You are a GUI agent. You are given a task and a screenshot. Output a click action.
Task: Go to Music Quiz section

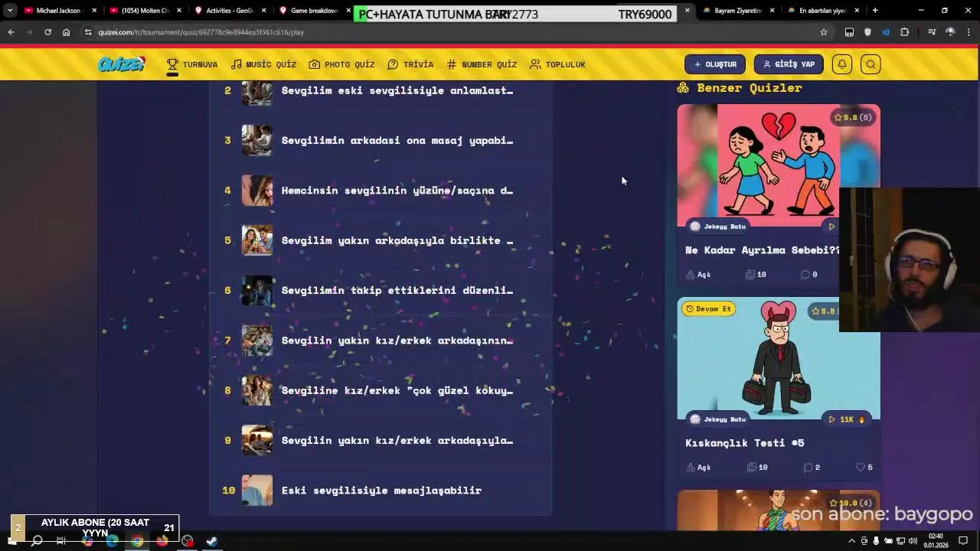[x=263, y=64]
